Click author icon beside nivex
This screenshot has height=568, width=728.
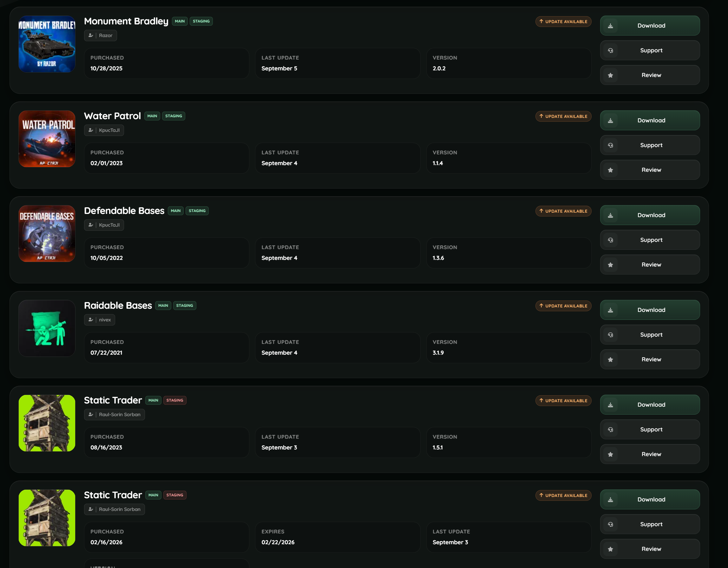[91, 320]
